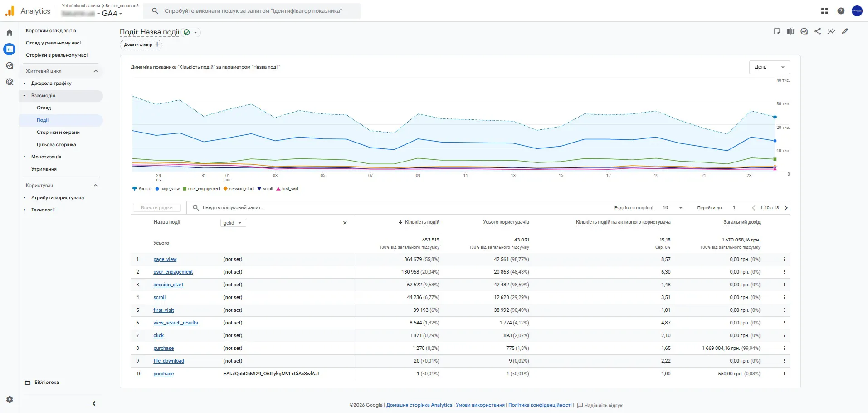Open the Home icon in left rail

[x=10, y=33]
